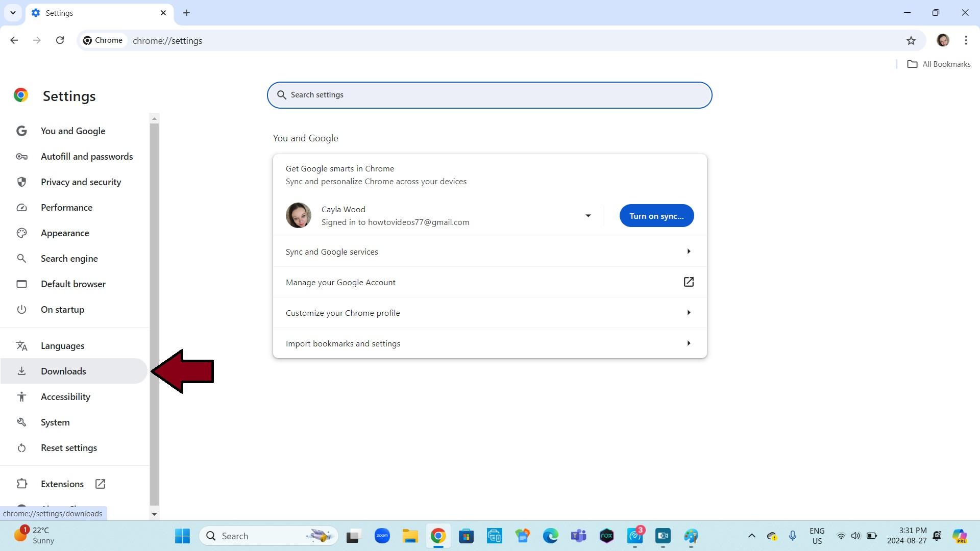The image size is (980, 551).
Task: Open the notifications bell in tray
Action: tap(937, 536)
